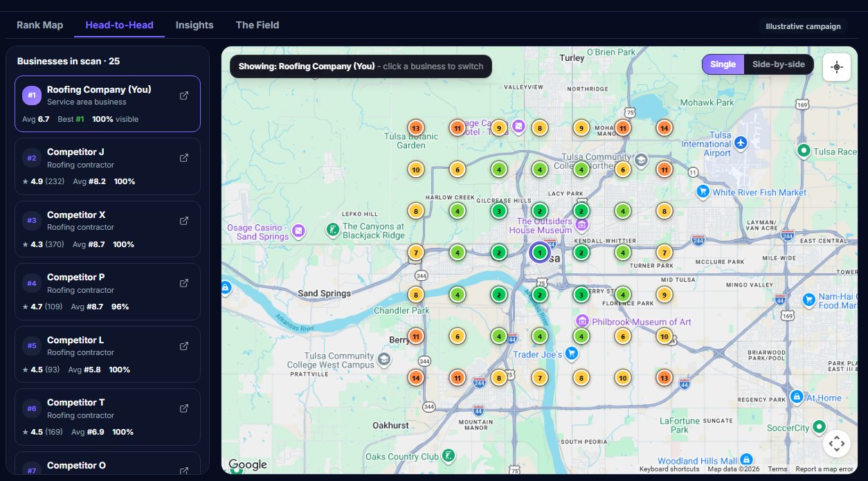Select the Competitor J business card
Viewport: 868px width, 481px height.
(107, 166)
